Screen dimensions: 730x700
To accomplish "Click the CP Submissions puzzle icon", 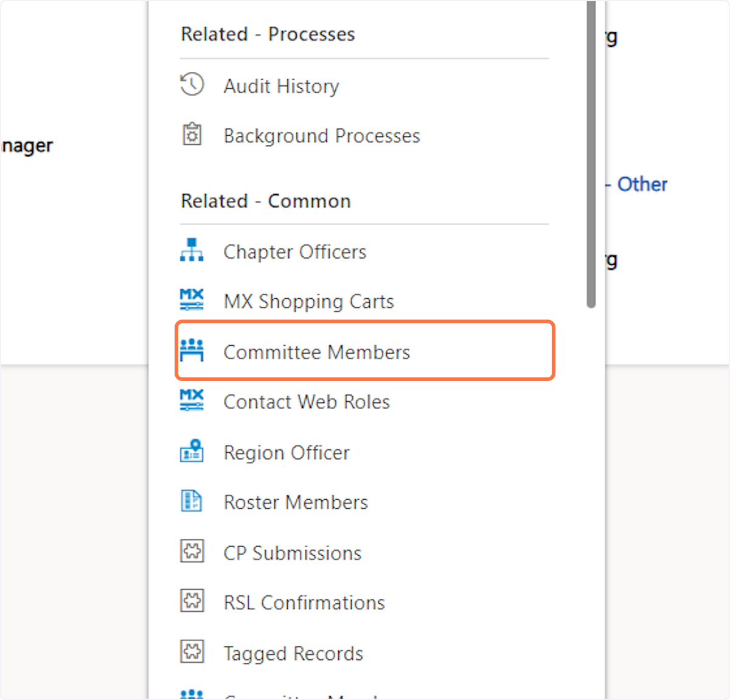I will [x=192, y=551].
